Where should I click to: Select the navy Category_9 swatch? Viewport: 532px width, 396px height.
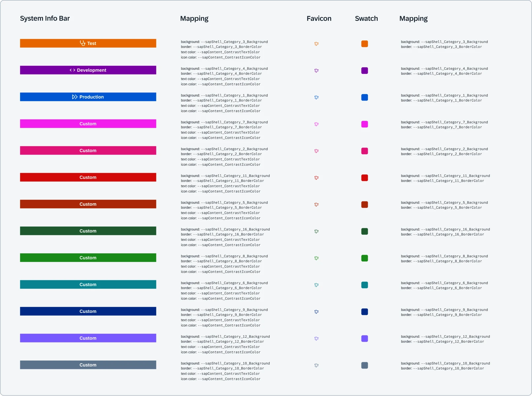365,312
